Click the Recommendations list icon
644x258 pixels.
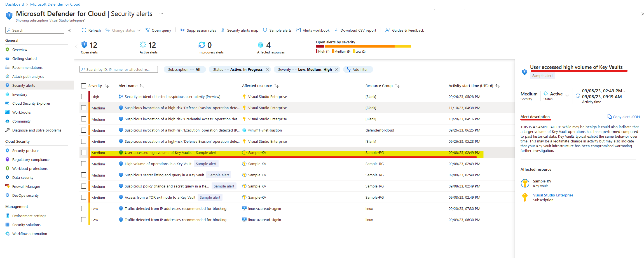point(8,67)
